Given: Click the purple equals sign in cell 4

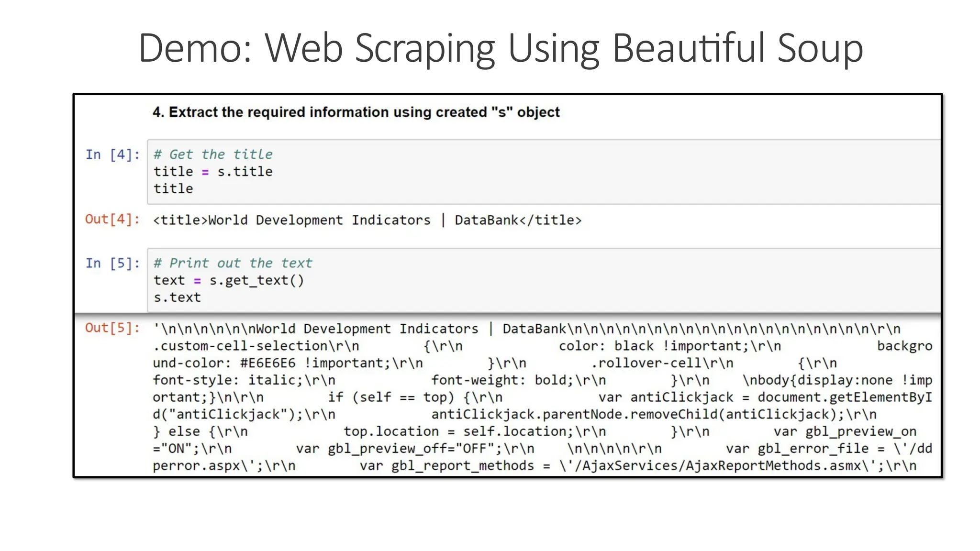Looking at the screenshot, I should tap(205, 172).
